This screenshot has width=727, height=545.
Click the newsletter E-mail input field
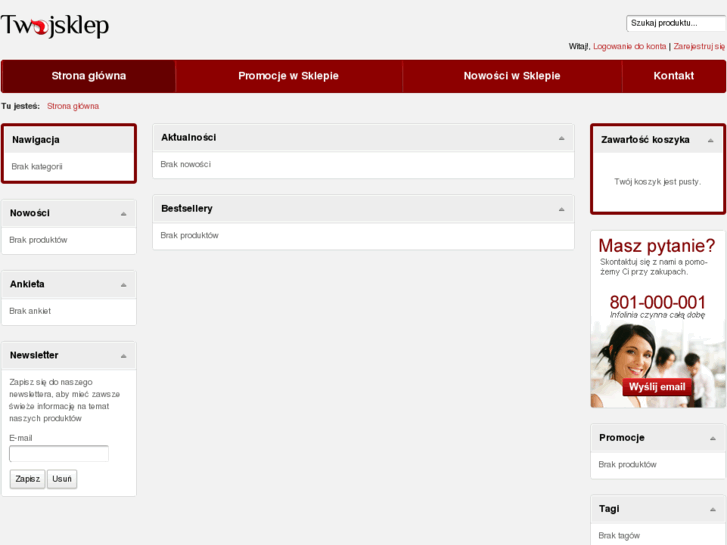click(x=59, y=454)
